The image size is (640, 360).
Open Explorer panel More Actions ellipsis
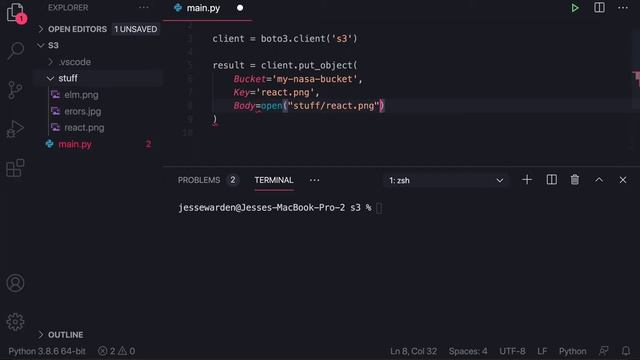pyautogui.click(x=144, y=7)
